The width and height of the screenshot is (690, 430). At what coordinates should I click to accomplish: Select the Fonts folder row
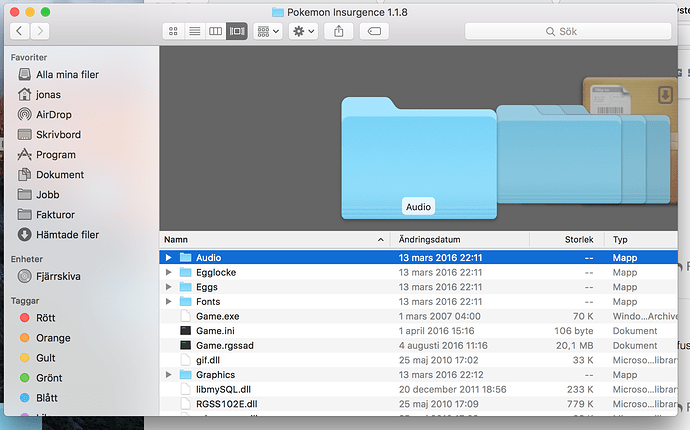tap(418, 301)
